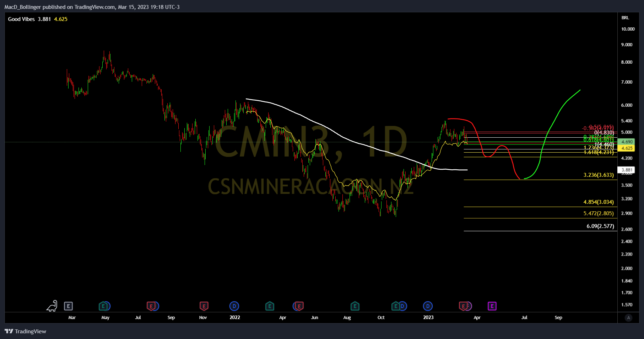The width and height of the screenshot is (644, 339).
Task: Open the teal E marker just before Apr 2022
Action: (x=270, y=306)
